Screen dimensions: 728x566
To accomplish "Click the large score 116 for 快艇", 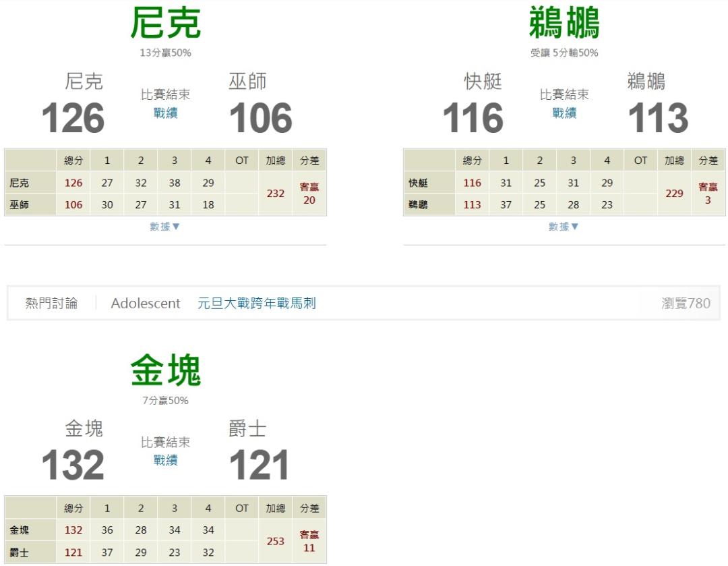I will tap(473, 117).
